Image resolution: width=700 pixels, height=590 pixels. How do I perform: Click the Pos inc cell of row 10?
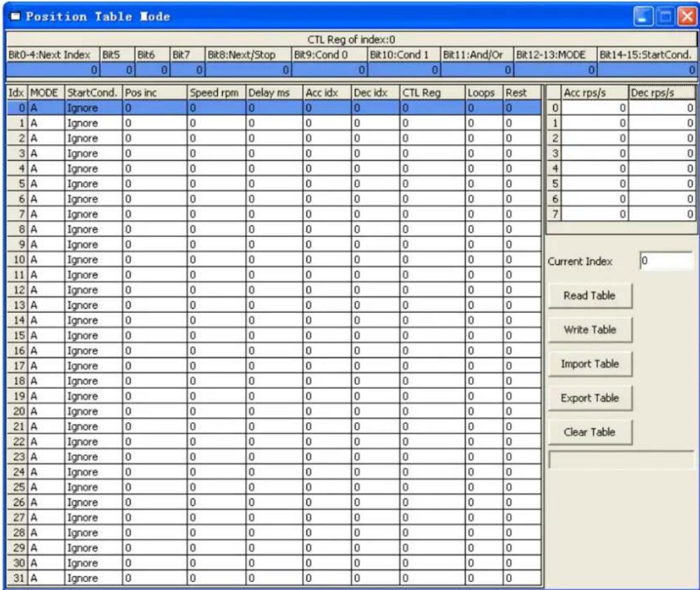coord(155,259)
